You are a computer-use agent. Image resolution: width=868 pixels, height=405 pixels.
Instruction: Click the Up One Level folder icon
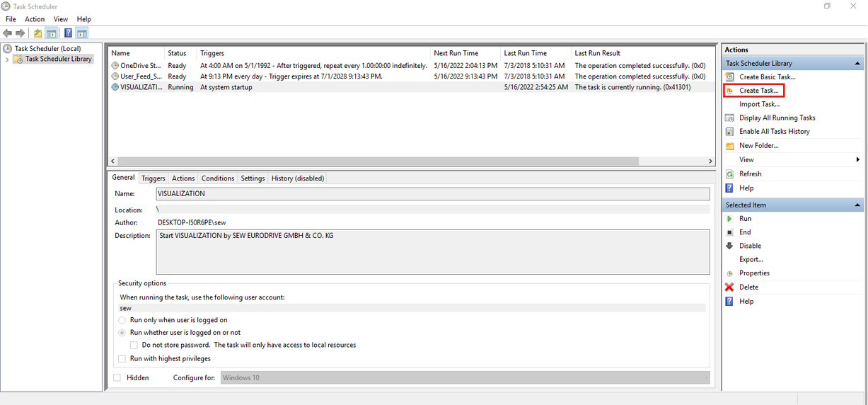pyautogui.click(x=38, y=33)
